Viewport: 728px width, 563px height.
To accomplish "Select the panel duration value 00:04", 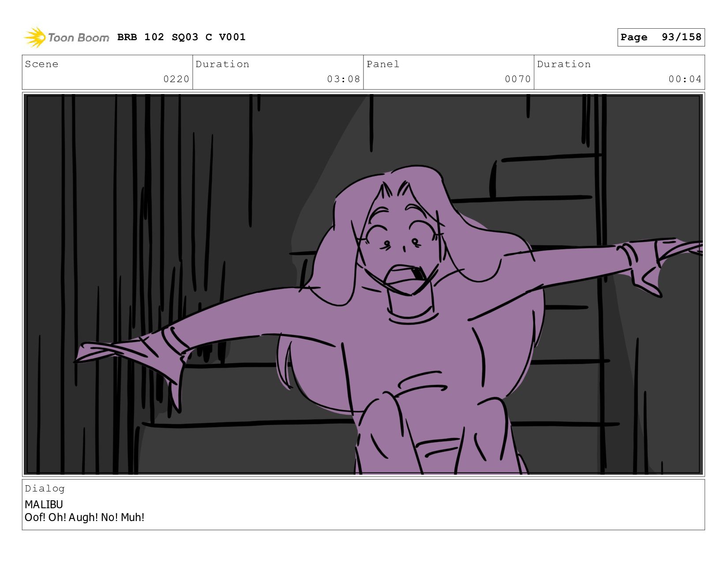I will pyautogui.click(x=684, y=79).
